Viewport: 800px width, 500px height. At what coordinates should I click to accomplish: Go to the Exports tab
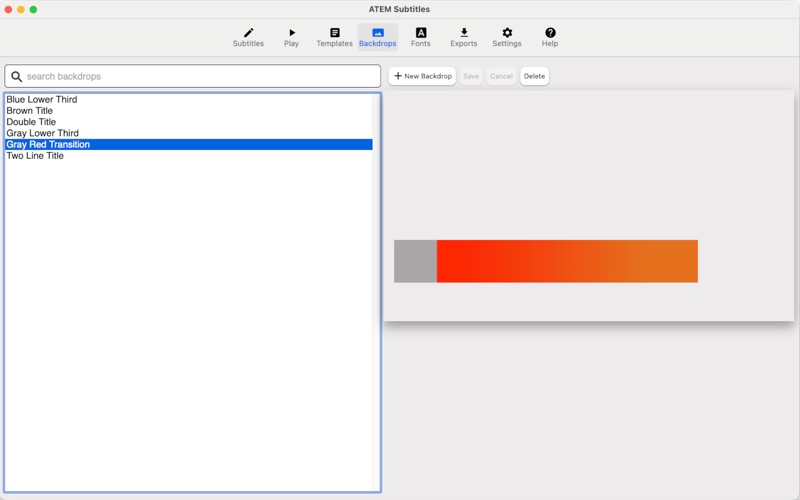(463, 37)
